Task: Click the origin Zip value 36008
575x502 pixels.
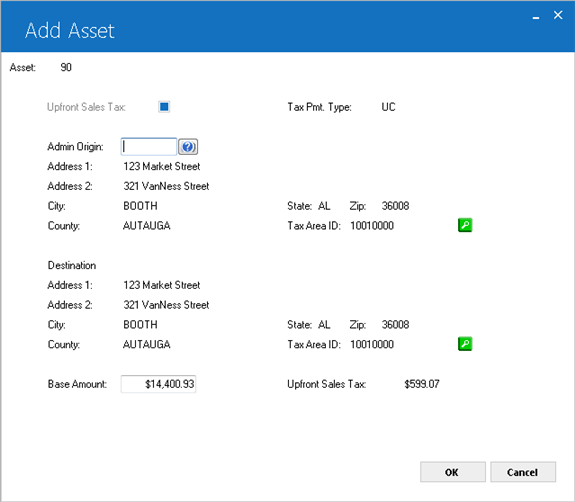Action: coord(395,206)
